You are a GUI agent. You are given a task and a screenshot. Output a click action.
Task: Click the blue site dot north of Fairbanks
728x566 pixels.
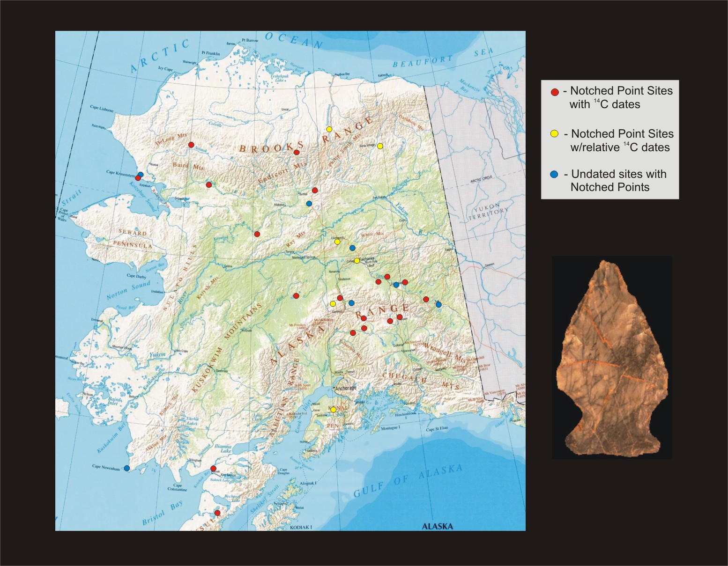click(352, 248)
